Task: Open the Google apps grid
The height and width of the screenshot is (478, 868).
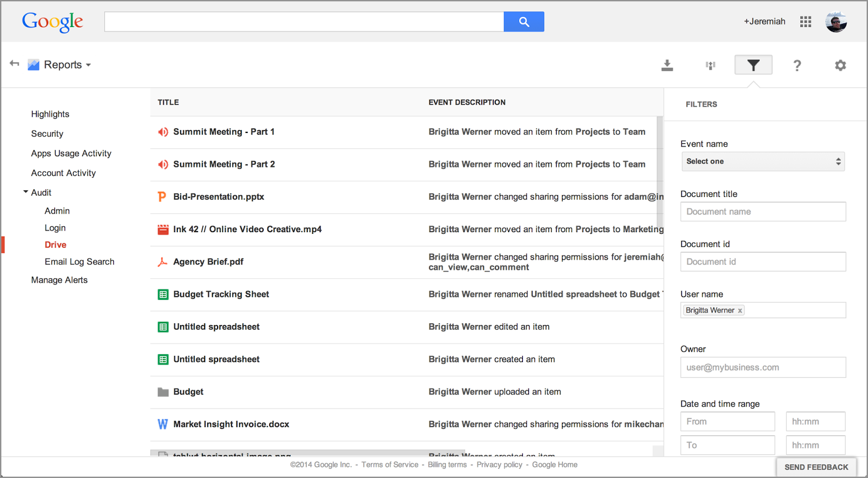Action: (x=806, y=22)
